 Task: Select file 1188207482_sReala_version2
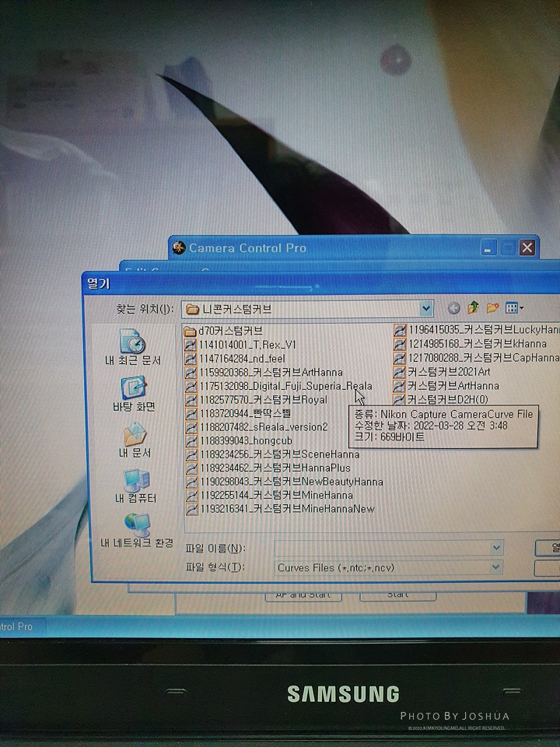257,427
